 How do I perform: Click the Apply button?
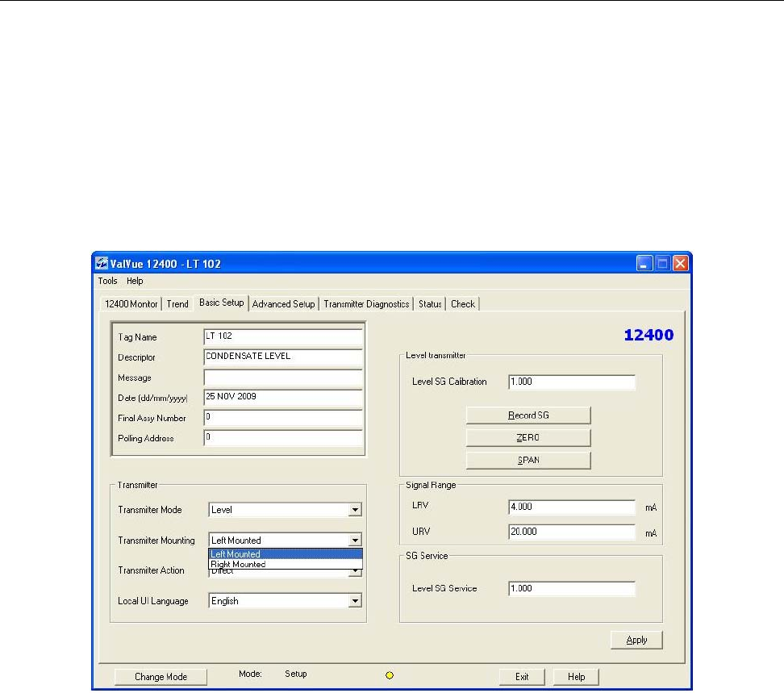[636, 640]
